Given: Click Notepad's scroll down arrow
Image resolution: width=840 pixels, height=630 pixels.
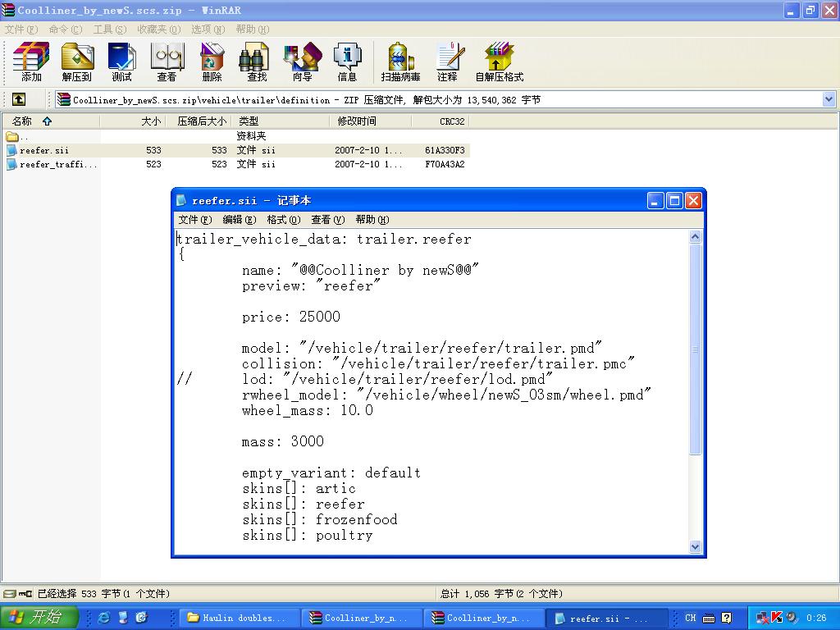Looking at the screenshot, I should tap(695, 546).
